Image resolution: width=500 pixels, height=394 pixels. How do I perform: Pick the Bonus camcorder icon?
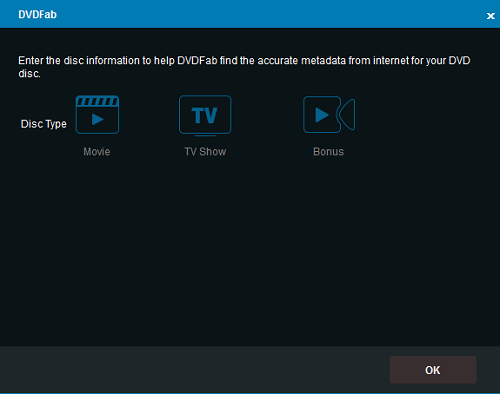click(329, 114)
